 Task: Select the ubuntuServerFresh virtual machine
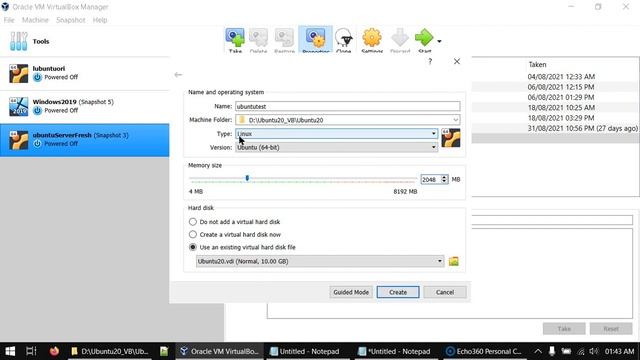click(84, 140)
